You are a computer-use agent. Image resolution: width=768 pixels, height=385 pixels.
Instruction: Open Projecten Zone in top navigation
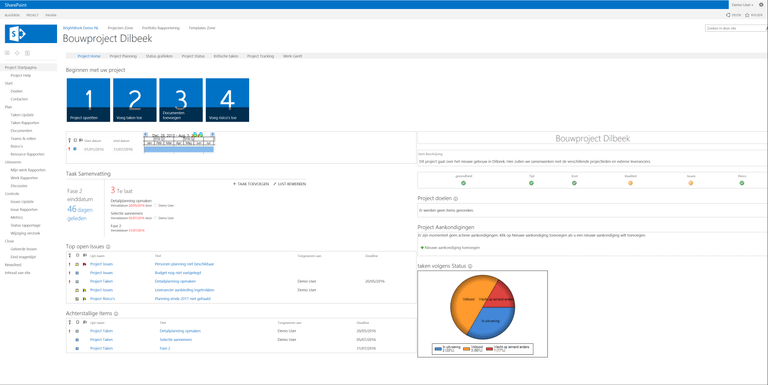point(120,28)
